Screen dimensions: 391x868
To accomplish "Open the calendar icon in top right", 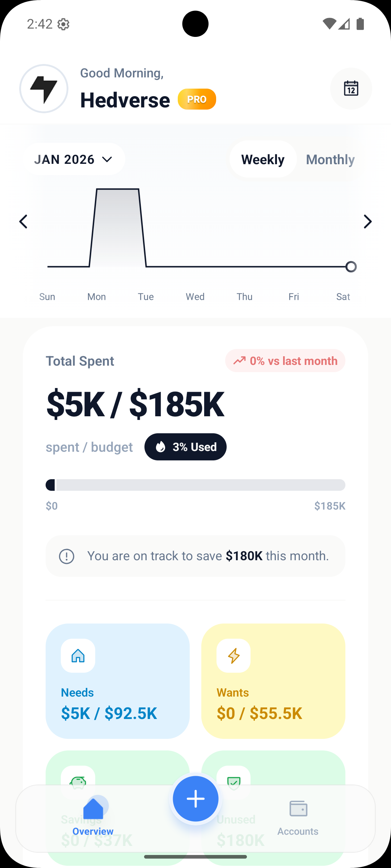I will (x=350, y=89).
